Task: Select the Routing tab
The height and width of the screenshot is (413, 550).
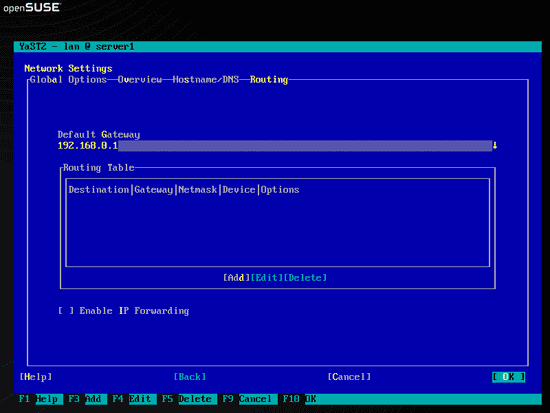Action: click(x=269, y=80)
